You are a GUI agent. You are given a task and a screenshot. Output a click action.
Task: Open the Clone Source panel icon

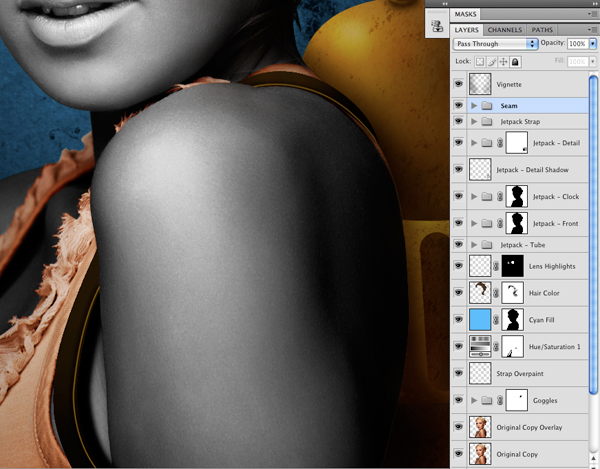click(x=437, y=27)
